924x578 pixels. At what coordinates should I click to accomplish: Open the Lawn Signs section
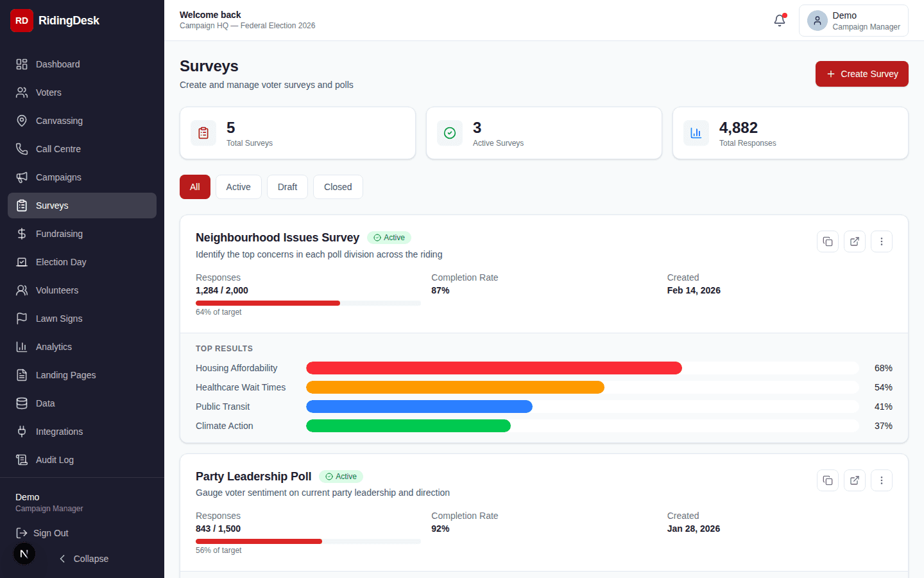(58, 319)
